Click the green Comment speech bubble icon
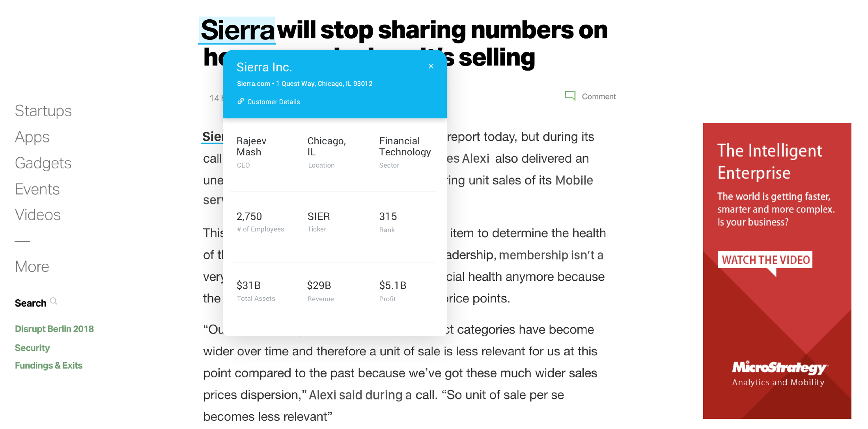Image resolution: width=868 pixels, height=429 pixels. click(570, 96)
